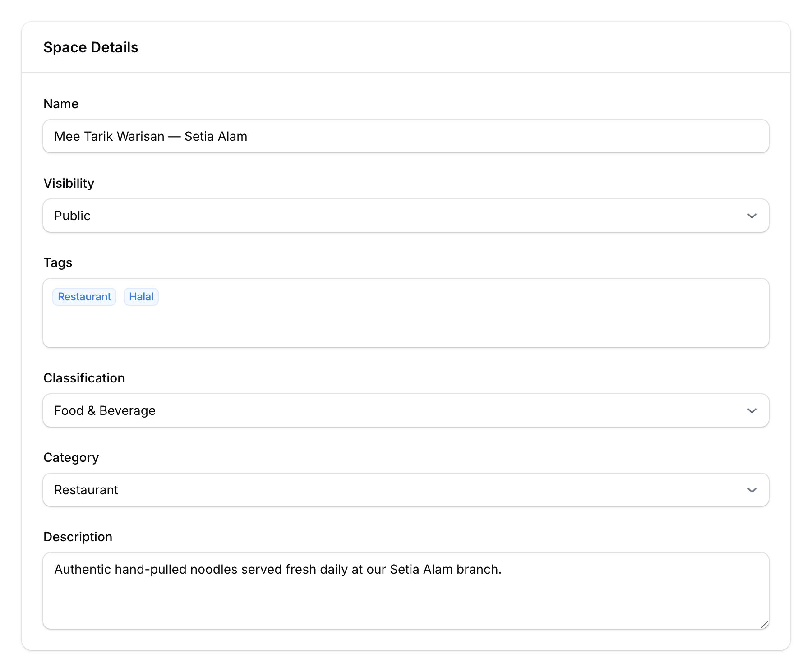This screenshot has height=672, width=812.
Task: Click the Name field label
Action: [x=60, y=103]
